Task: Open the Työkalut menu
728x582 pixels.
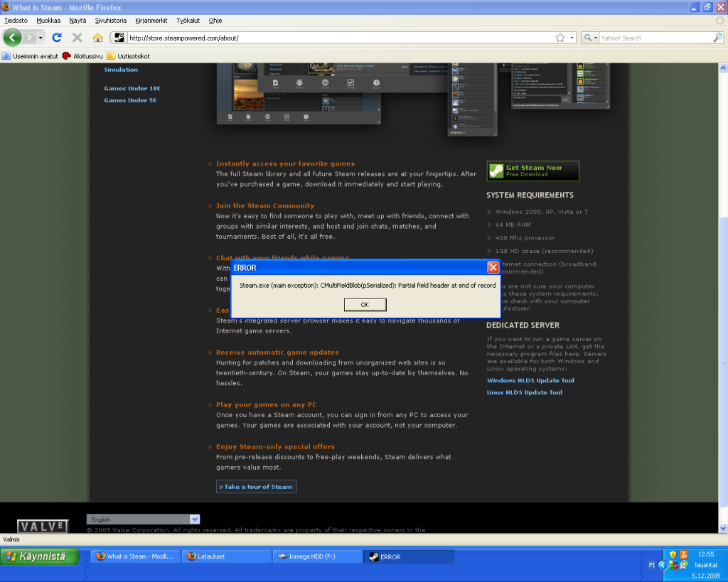Action: pyautogui.click(x=188, y=21)
